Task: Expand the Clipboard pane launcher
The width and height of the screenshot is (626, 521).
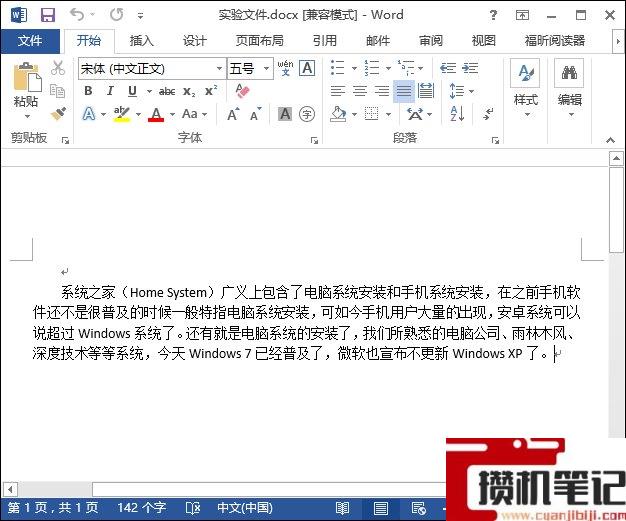Action: pos(65,141)
